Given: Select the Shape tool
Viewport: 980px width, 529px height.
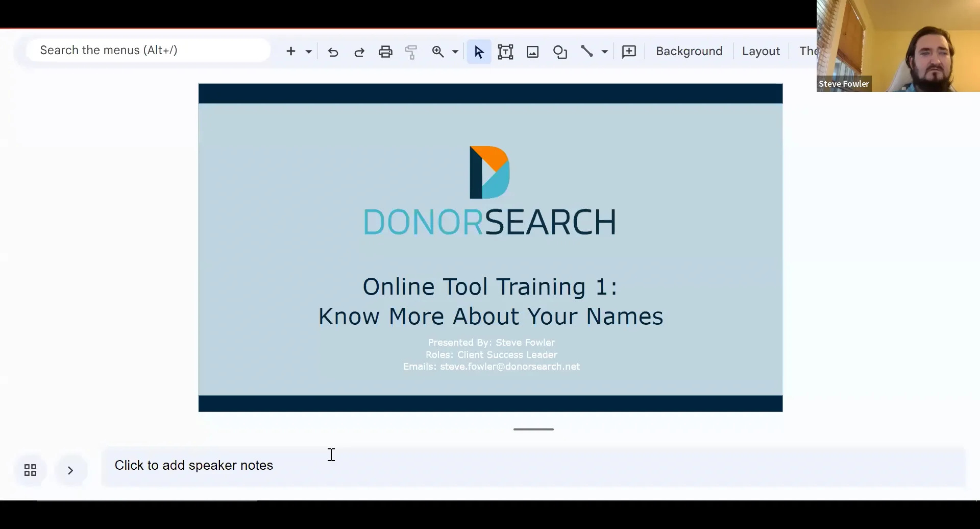Looking at the screenshot, I should pos(560,52).
